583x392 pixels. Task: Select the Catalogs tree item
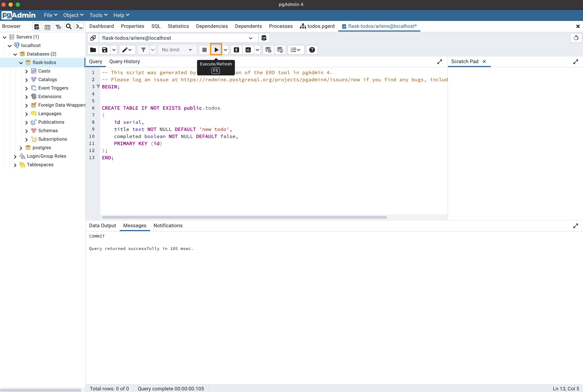click(47, 79)
